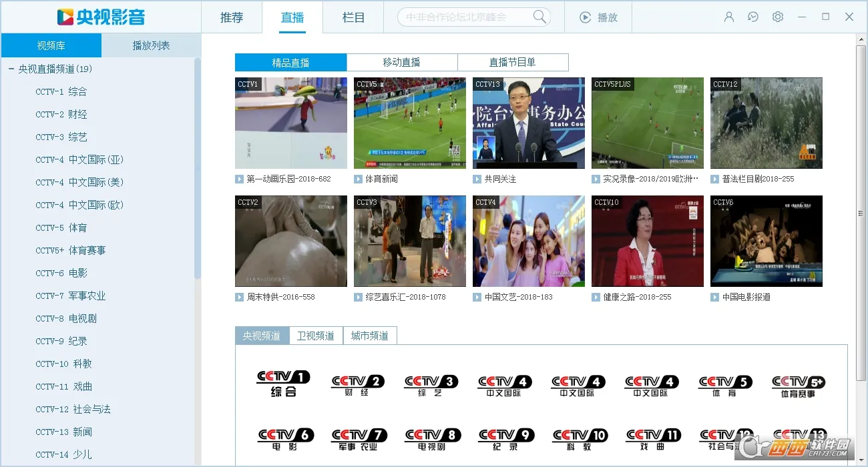Open the settings gear icon
The image size is (868, 467).
778,17
